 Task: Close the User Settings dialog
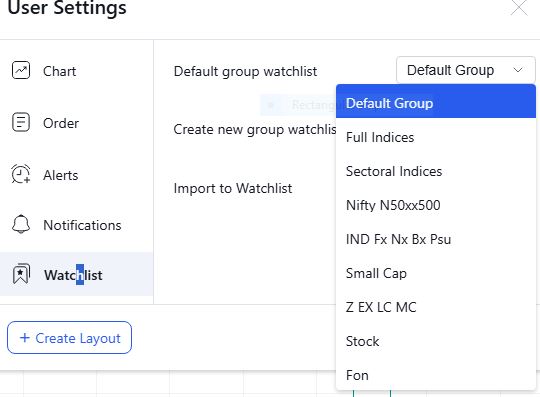[519, 8]
